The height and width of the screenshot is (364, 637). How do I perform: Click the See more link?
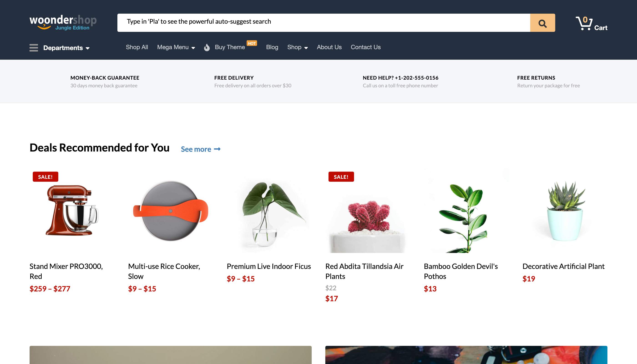pyautogui.click(x=196, y=149)
